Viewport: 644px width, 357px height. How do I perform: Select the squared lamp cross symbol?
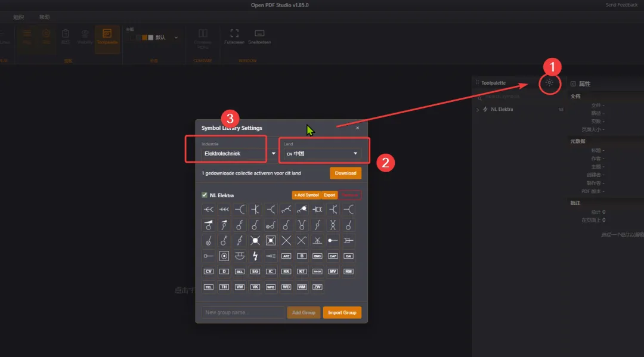pos(271,240)
